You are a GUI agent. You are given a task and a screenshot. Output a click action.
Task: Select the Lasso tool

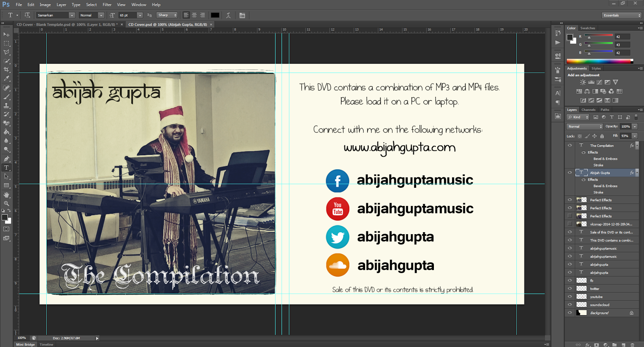point(6,52)
